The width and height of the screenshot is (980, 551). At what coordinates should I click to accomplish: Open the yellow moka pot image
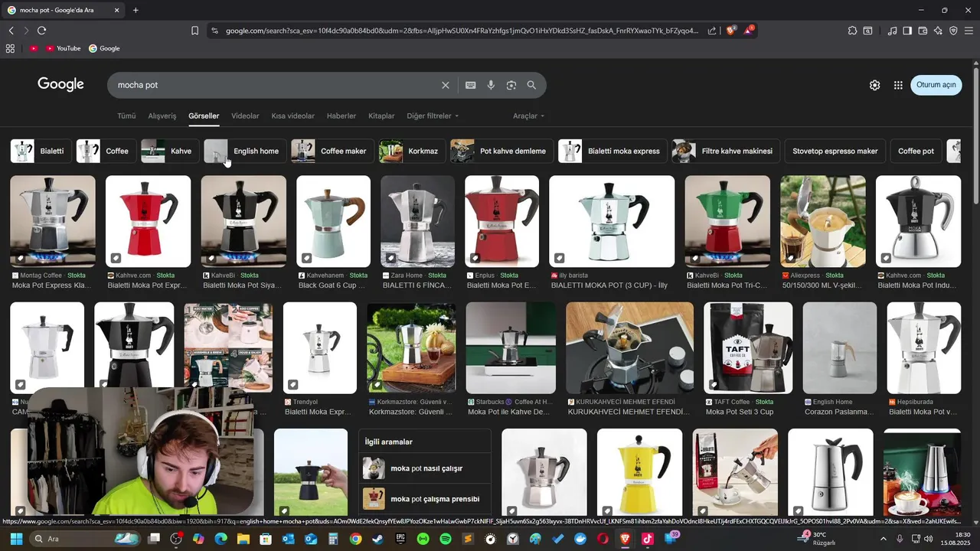639,471
